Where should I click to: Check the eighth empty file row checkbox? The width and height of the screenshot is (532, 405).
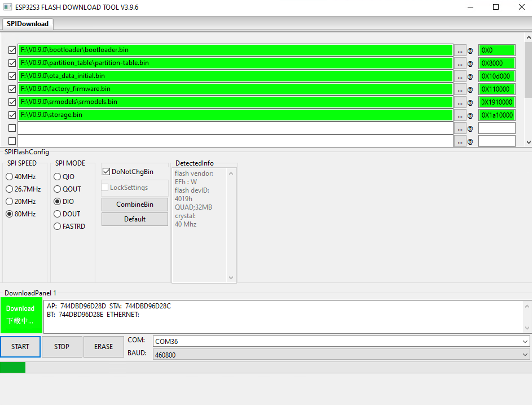(12, 141)
